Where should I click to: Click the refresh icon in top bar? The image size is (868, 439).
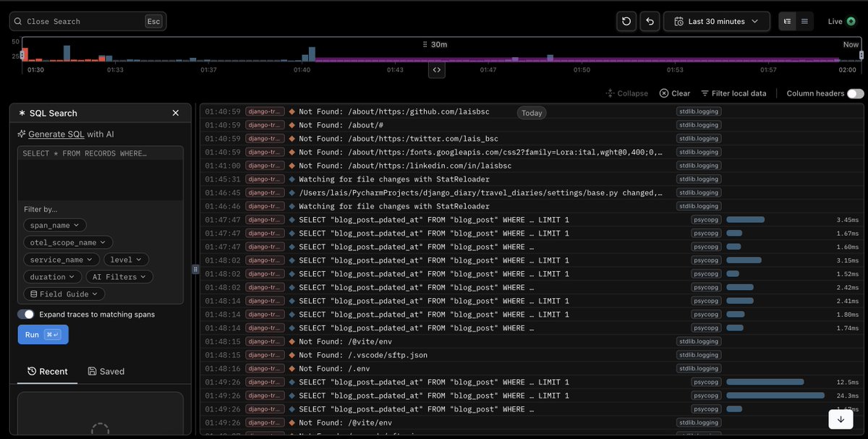click(x=626, y=22)
